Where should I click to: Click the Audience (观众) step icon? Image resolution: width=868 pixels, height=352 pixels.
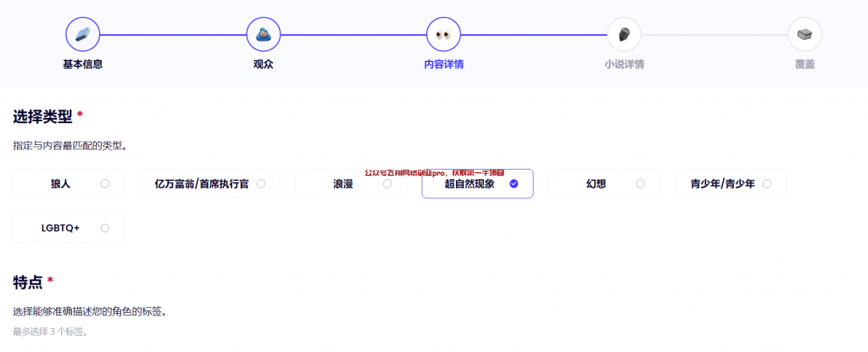click(x=263, y=35)
